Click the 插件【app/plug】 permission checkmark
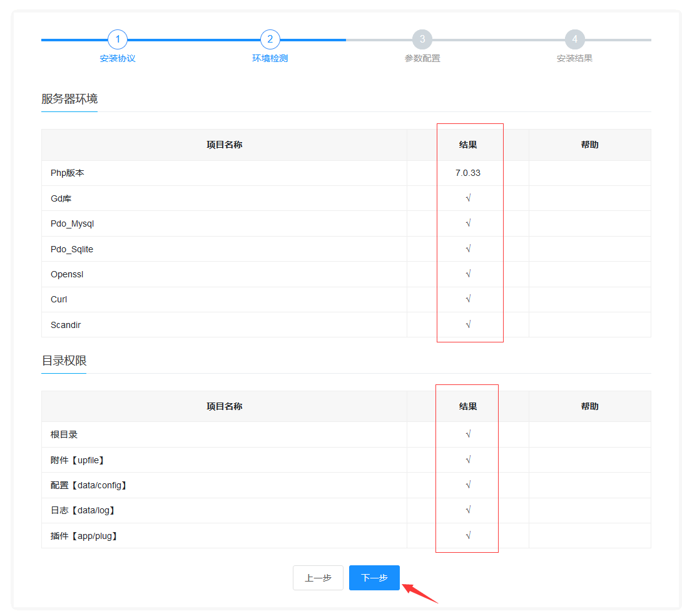 (468, 536)
